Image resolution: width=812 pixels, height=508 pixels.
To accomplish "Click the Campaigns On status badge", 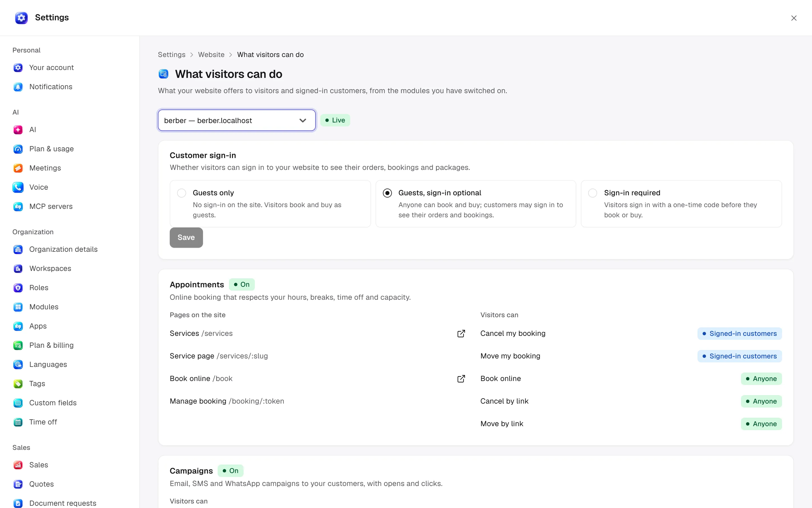I will (x=231, y=471).
